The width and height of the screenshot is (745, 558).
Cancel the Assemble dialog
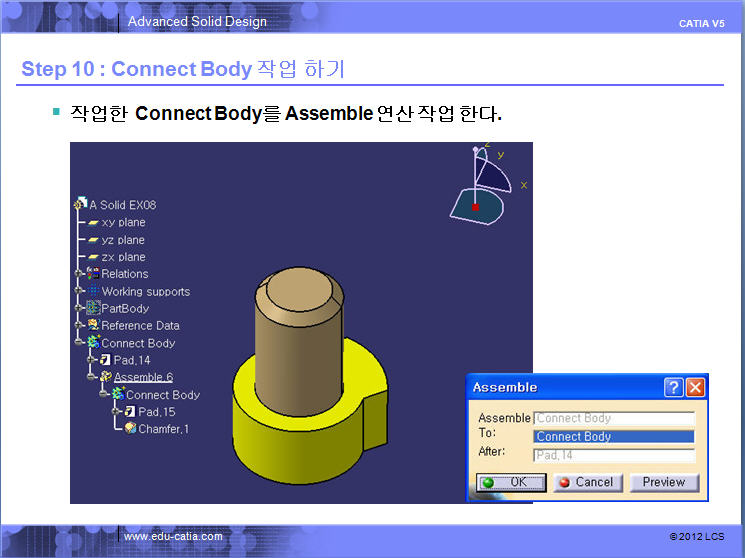587,482
